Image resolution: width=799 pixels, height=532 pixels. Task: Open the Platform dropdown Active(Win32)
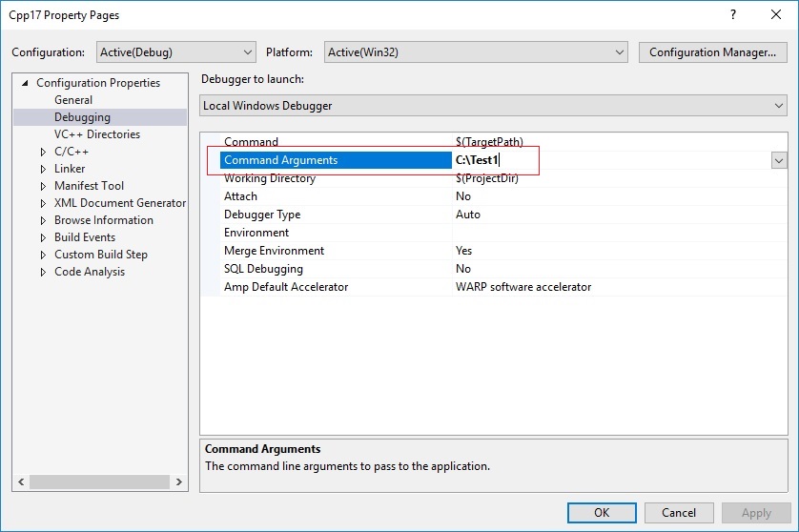(476, 52)
